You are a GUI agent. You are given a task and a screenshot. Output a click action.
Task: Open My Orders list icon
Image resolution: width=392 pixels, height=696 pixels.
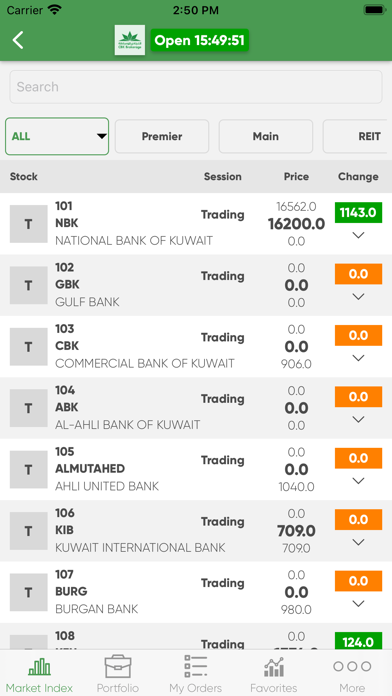[x=195, y=666]
